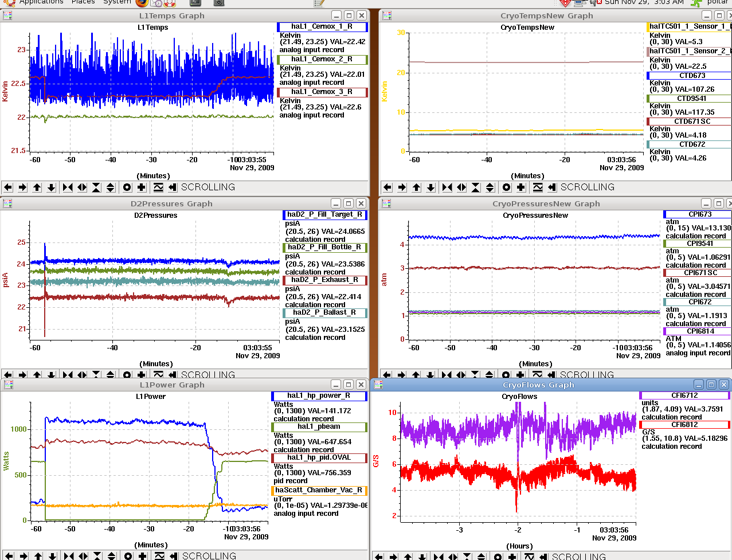The width and height of the screenshot is (732, 560).
Task: Open L1Power Graph window menu icon
Action: 7,385
